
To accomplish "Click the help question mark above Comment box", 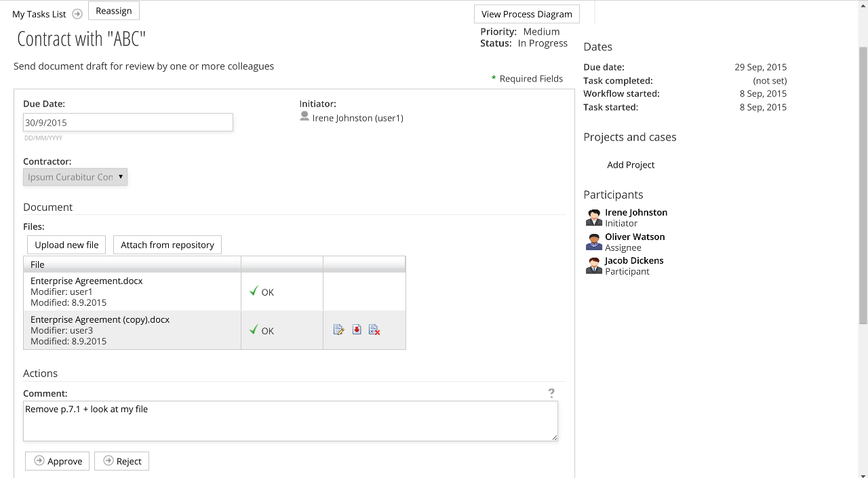I will (x=551, y=393).
